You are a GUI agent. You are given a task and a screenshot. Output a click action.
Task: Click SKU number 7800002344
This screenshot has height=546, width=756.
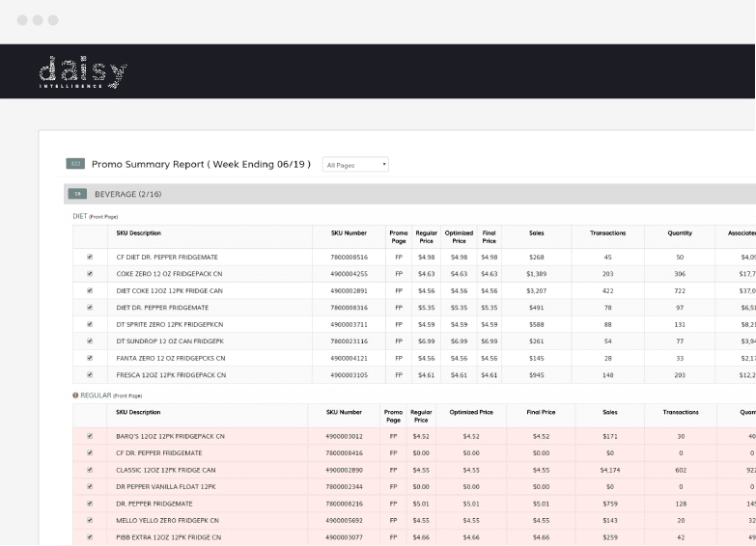click(345, 487)
